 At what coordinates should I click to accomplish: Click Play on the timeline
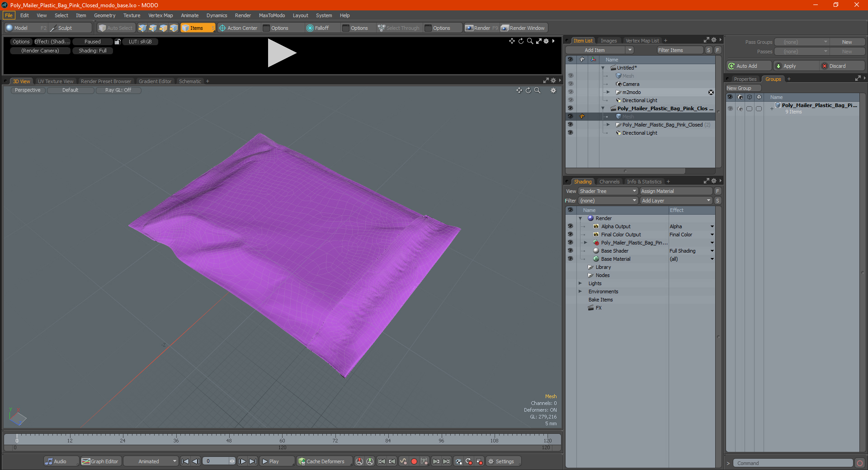276,461
